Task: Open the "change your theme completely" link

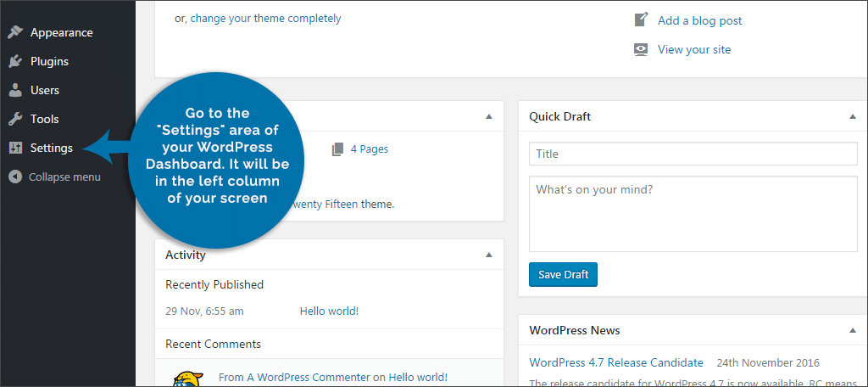Action: click(265, 18)
